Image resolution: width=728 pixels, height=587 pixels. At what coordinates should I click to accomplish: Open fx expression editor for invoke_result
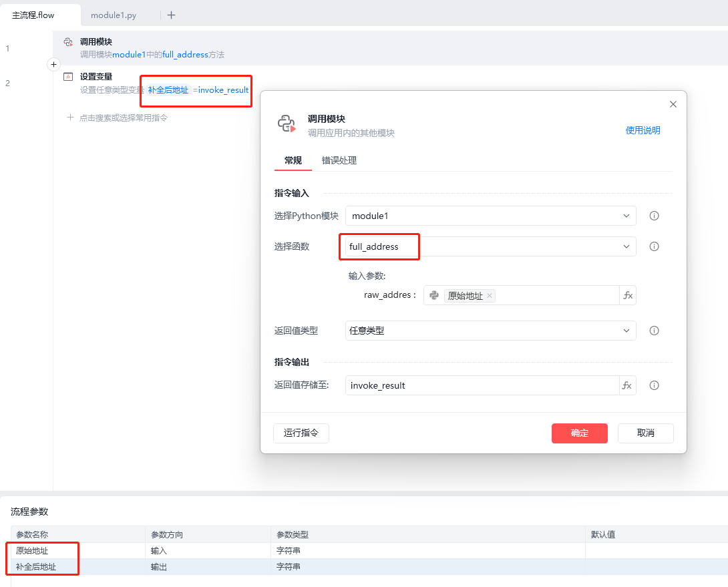pos(628,385)
